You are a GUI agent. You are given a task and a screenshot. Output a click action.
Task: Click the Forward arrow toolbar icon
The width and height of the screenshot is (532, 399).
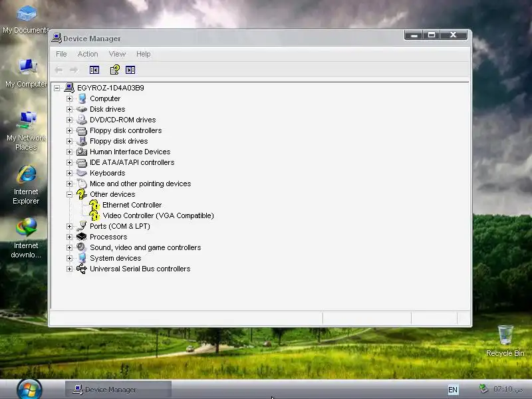click(74, 70)
